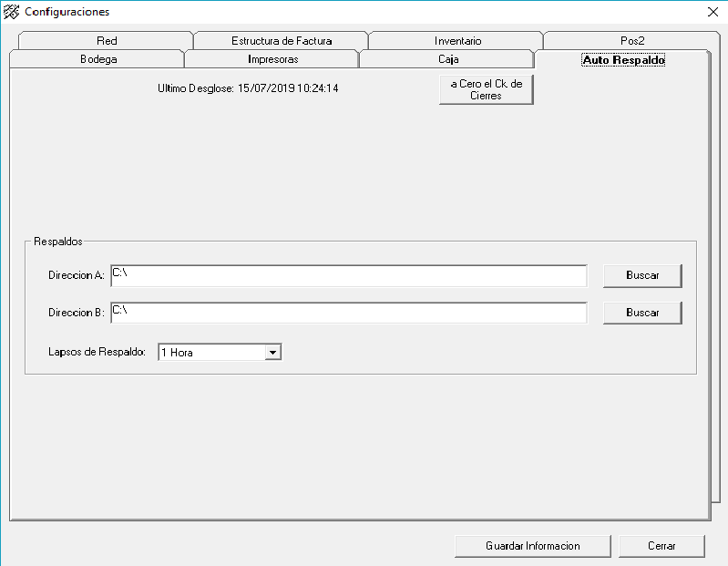Expand the Lapsos de Respaldo dropdown arrow

(272, 352)
